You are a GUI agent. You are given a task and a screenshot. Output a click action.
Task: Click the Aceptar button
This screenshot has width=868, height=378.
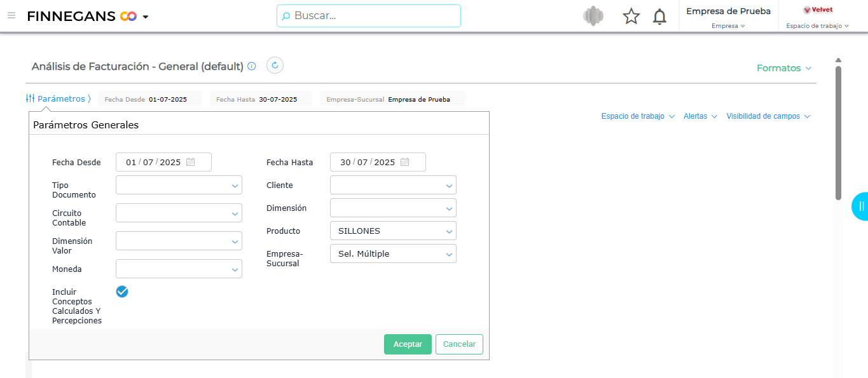pyautogui.click(x=408, y=344)
